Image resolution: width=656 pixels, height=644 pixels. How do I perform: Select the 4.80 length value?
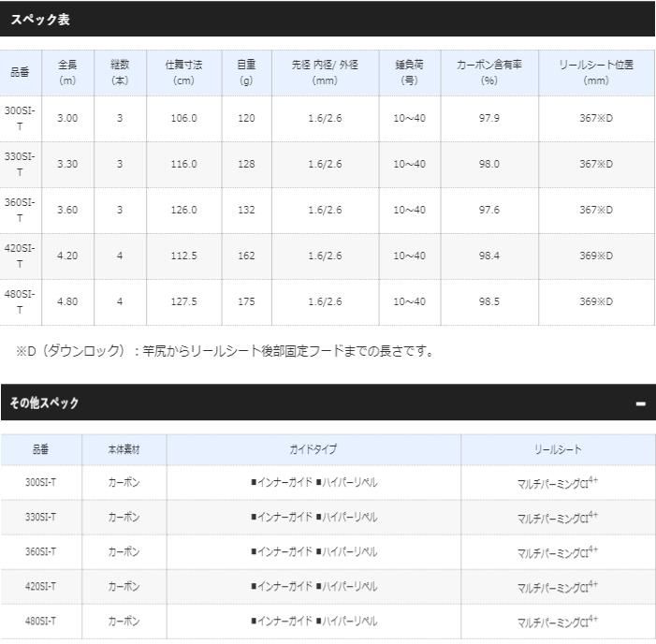[67, 301]
